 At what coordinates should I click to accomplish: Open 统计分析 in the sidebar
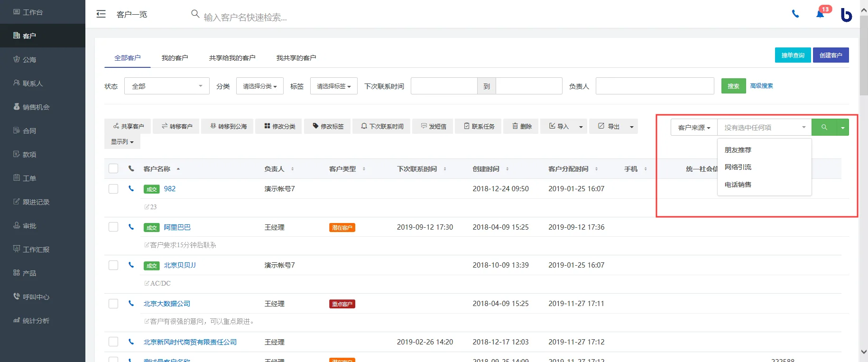coord(43,320)
